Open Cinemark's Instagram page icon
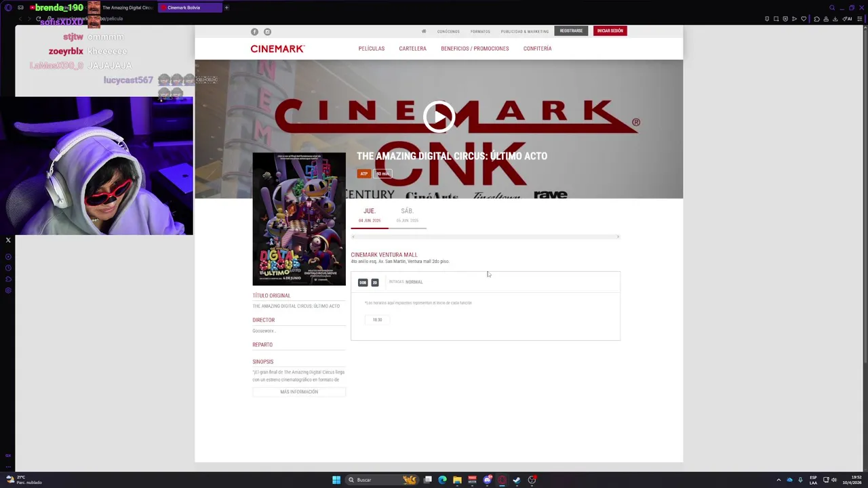Screen dimensions: 868x488 click(x=267, y=32)
